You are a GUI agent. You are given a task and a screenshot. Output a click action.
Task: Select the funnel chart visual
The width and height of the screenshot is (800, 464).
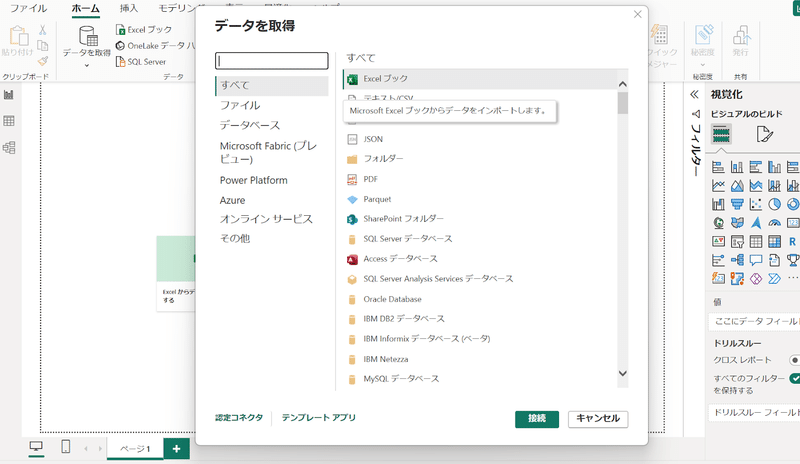pos(737,205)
